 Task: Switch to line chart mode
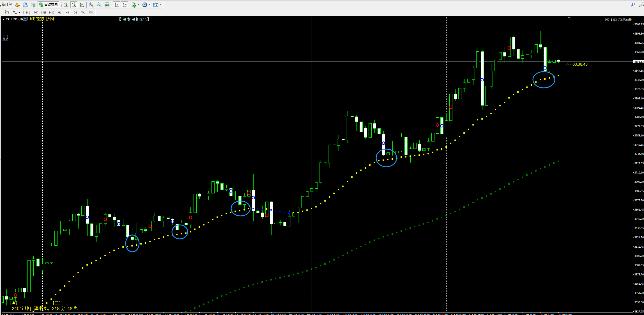82,5
